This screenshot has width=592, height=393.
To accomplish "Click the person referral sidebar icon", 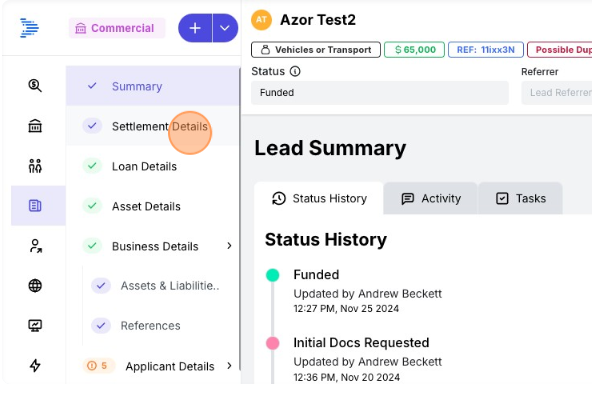I will 35,246.
